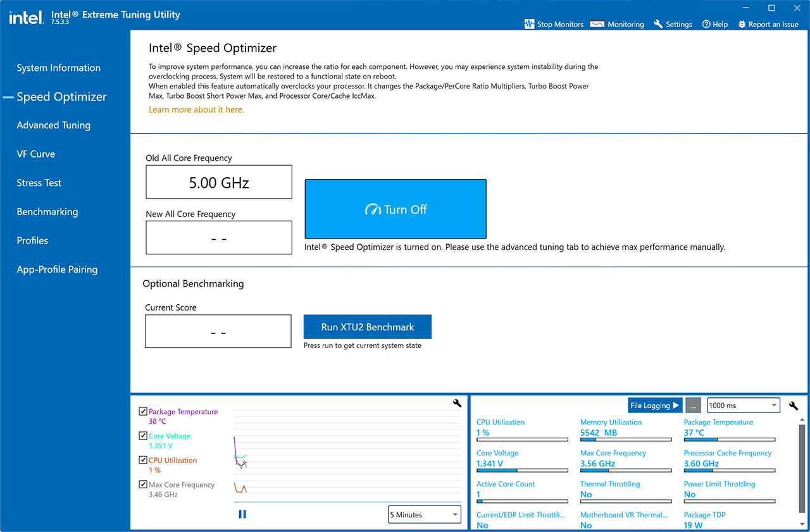Viewport: 810px width, 532px height.
Task: Click the speedometer icon on Turn Off button
Action: [x=373, y=209]
